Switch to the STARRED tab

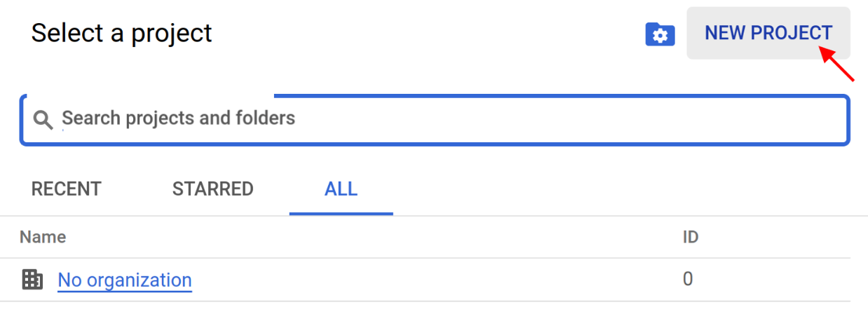pos(212,189)
